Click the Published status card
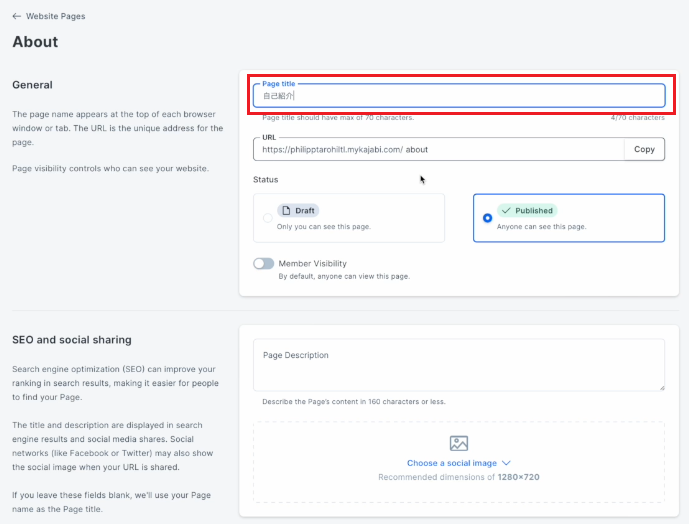The width and height of the screenshot is (689, 524). 569,218
